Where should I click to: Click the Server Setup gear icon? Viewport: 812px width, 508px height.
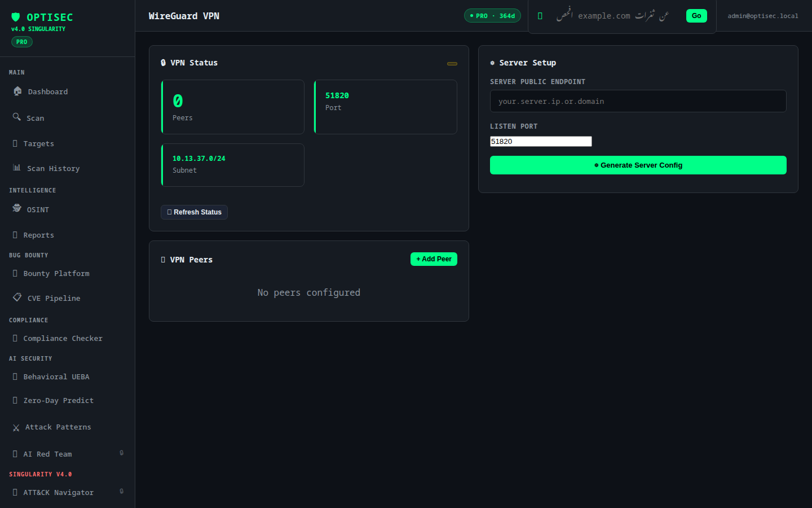(492, 63)
